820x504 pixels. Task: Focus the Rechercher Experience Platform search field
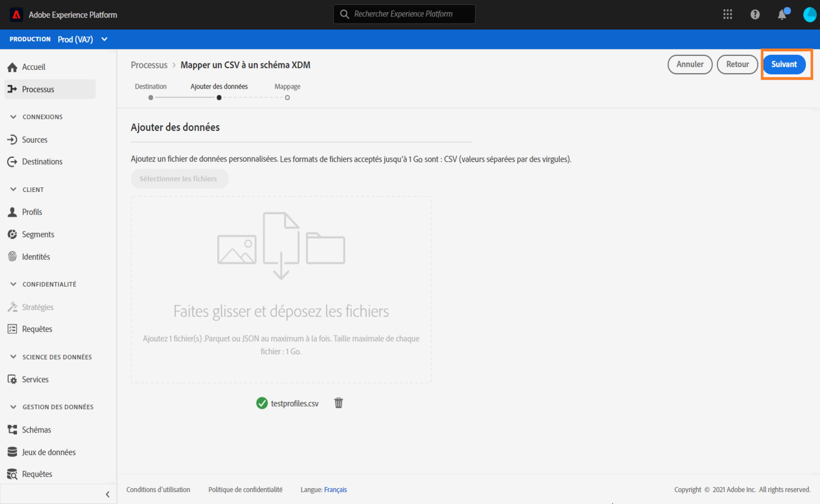(x=403, y=14)
